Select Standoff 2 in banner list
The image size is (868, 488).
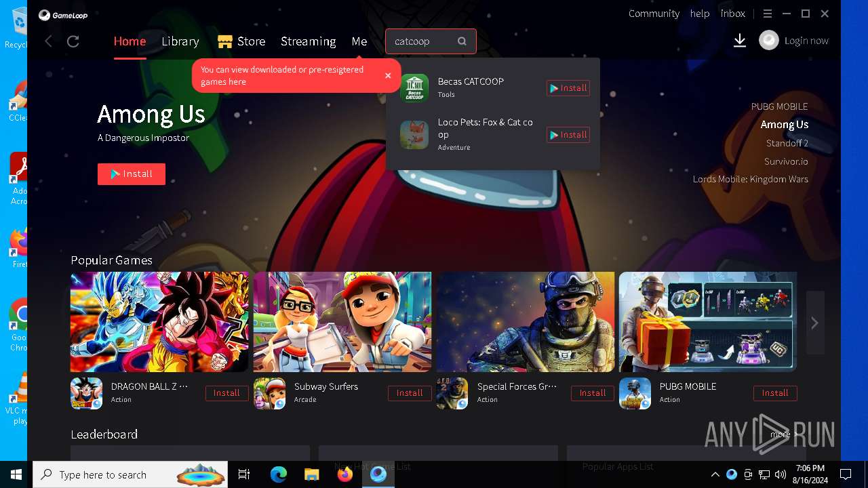pos(787,143)
